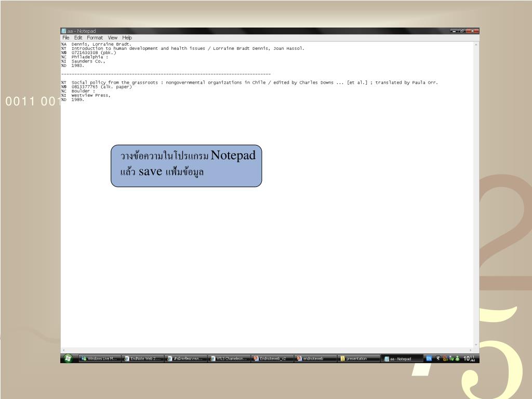Switch to EndNote Web taskbar button
Image resolution: width=532 pixels, height=399 pixels.
pyautogui.click(x=143, y=358)
